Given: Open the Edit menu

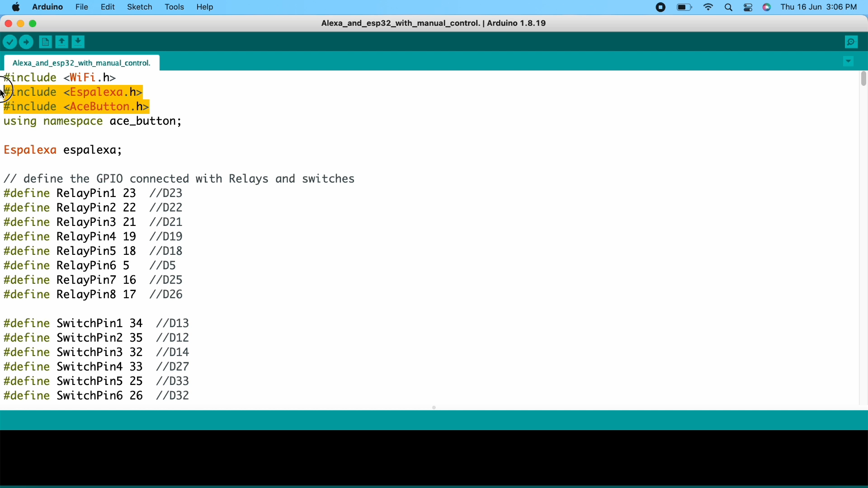Looking at the screenshot, I should [x=108, y=7].
